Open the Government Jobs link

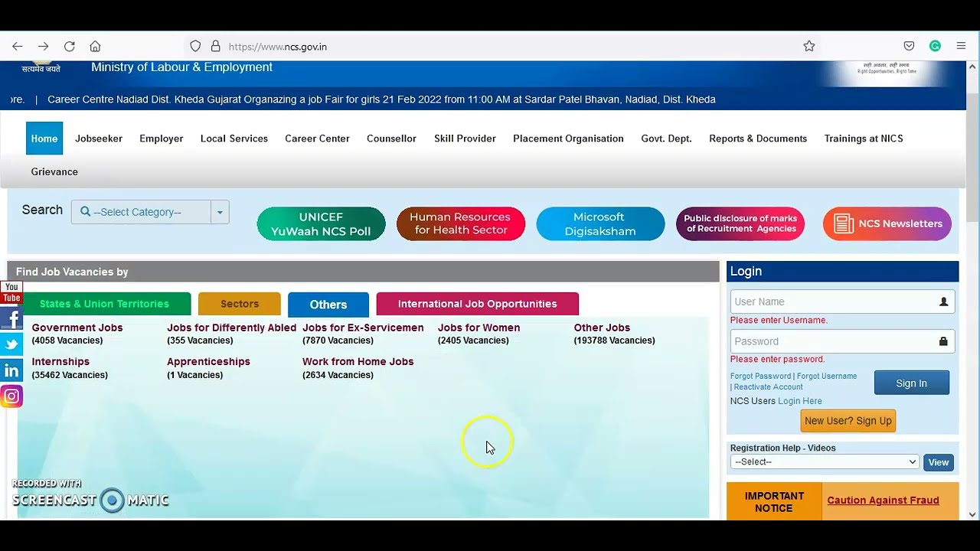(x=77, y=328)
